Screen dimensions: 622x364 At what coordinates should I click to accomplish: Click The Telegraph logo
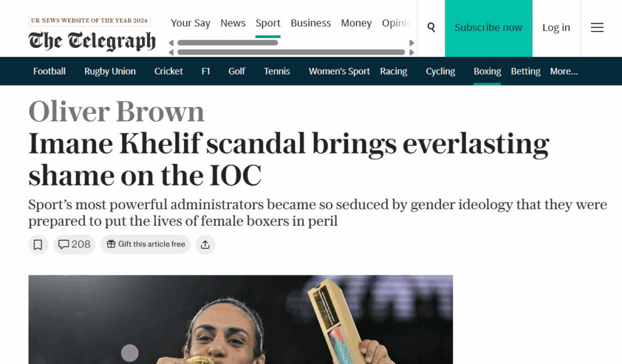(92, 41)
